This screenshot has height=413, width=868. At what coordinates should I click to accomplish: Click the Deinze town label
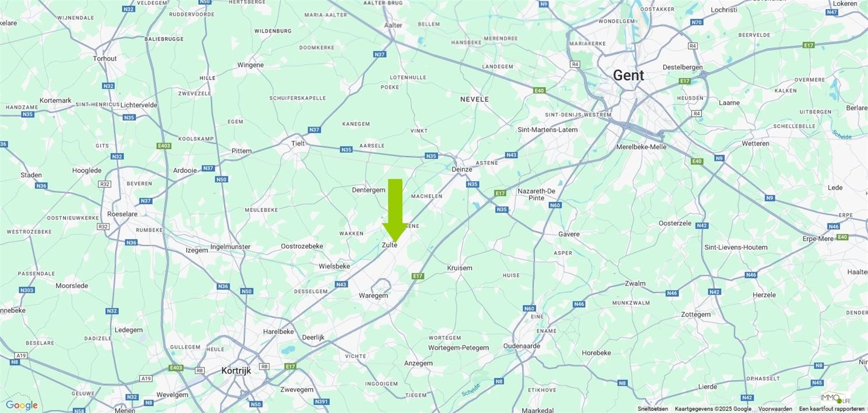click(x=462, y=169)
